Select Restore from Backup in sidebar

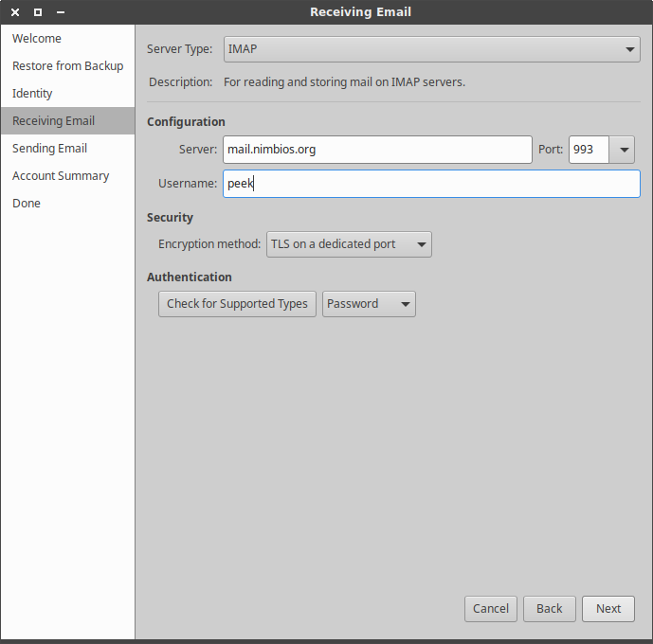click(67, 66)
